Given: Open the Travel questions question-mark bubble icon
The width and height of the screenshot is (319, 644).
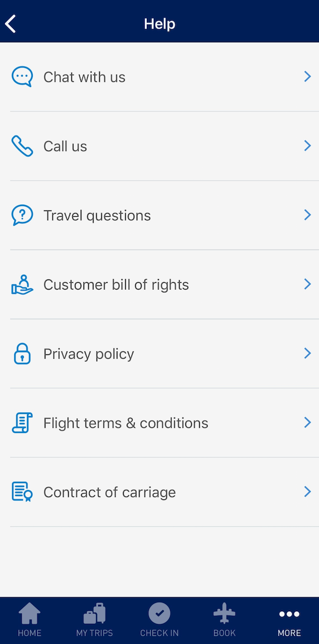Looking at the screenshot, I should 22,215.
